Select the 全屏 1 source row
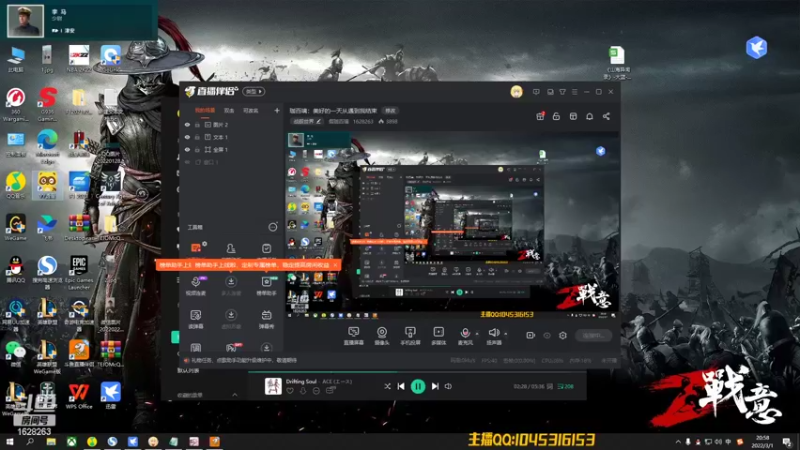This screenshot has height=450, width=800. [231, 149]
